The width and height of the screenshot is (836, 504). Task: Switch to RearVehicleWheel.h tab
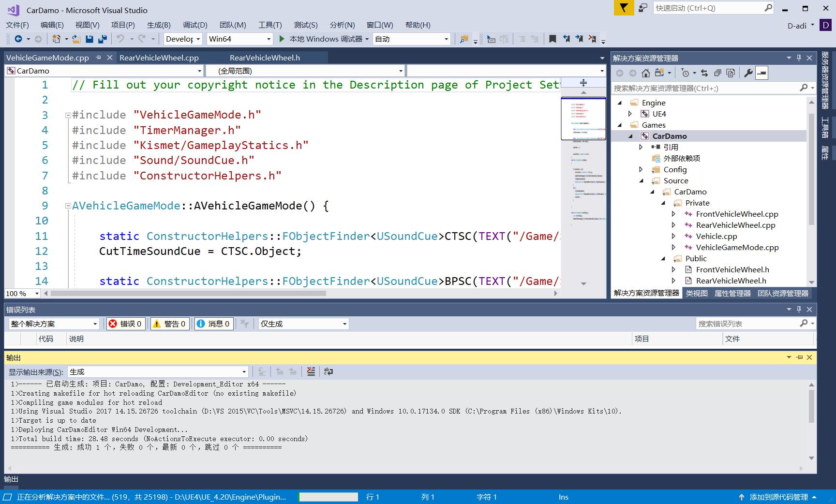pos(265,58)
